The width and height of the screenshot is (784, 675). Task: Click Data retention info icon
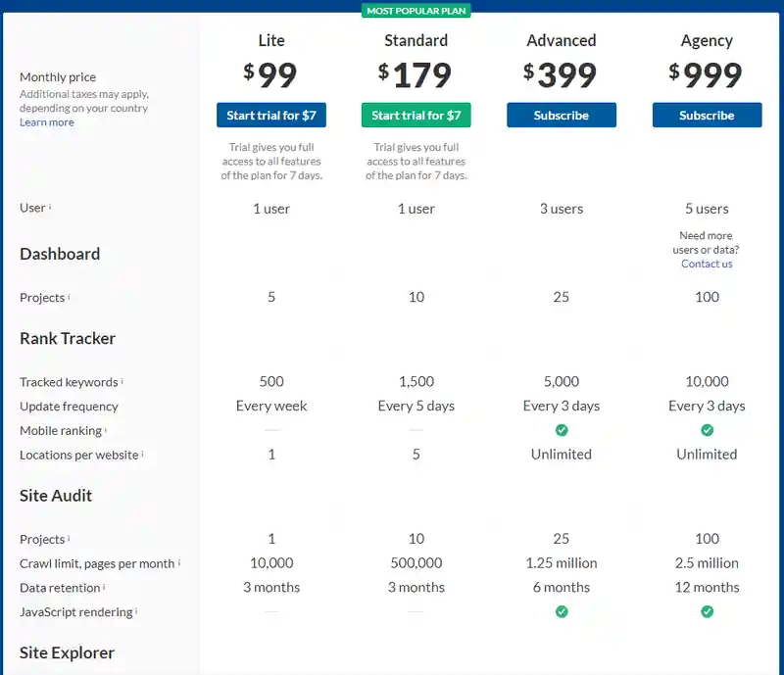point(104,587)
